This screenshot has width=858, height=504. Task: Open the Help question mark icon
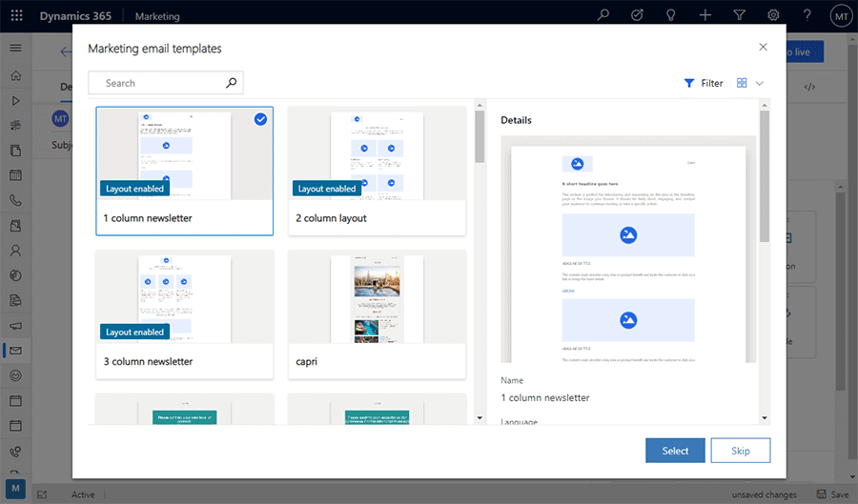pyautogui.click(x=807, y=16)
